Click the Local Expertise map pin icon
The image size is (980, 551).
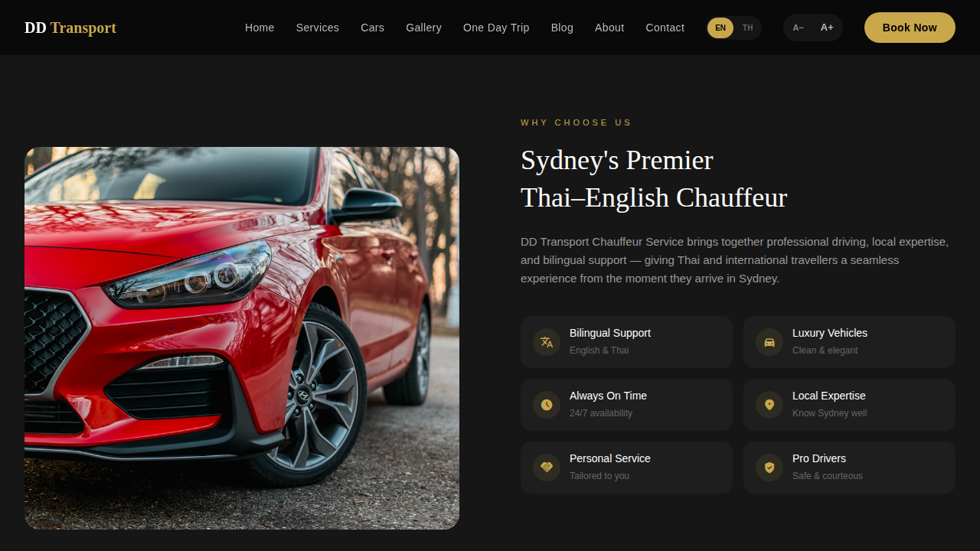pos(769,405)
